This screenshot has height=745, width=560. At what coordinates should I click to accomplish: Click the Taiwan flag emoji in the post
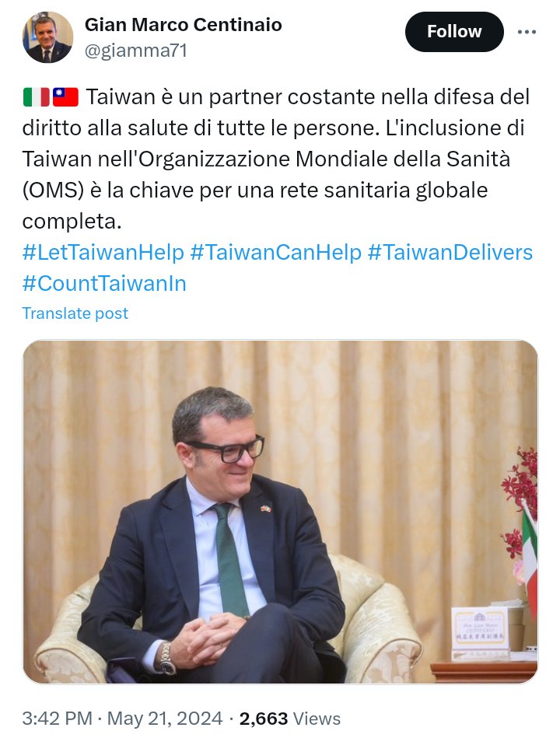click(65, 97)
